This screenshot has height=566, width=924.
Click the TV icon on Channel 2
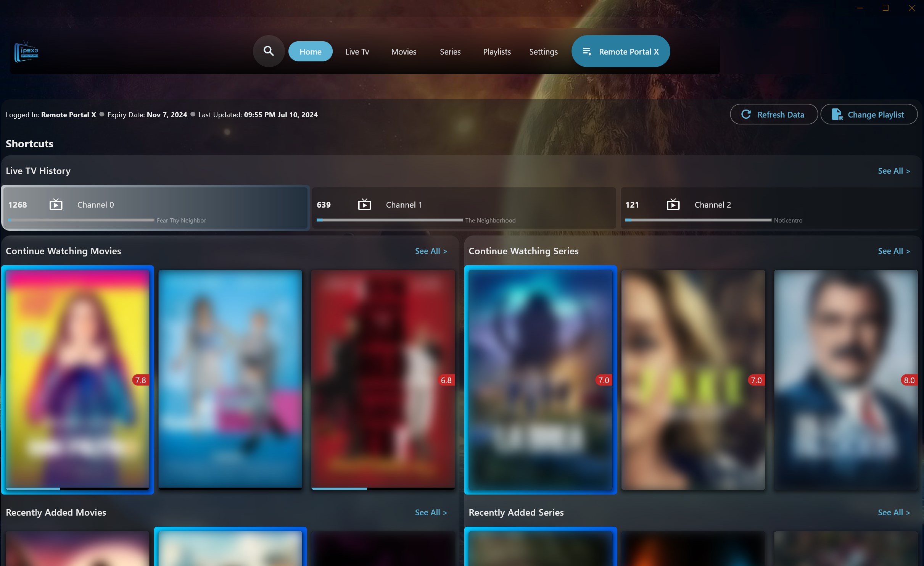click(x=673, y=205)
